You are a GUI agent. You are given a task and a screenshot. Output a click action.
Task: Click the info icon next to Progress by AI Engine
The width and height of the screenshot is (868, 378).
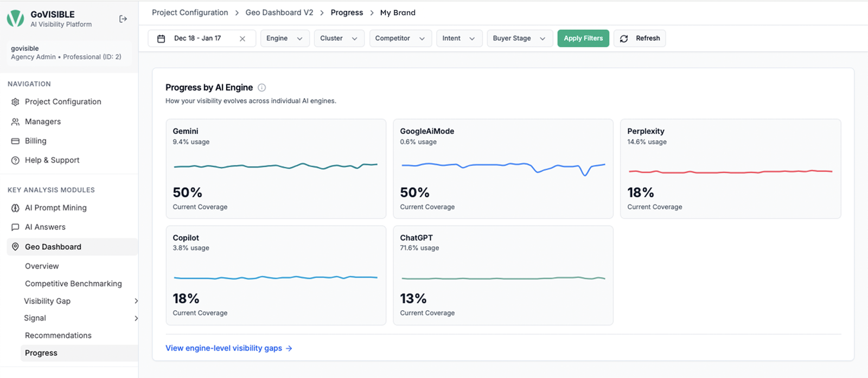point(261,87)
